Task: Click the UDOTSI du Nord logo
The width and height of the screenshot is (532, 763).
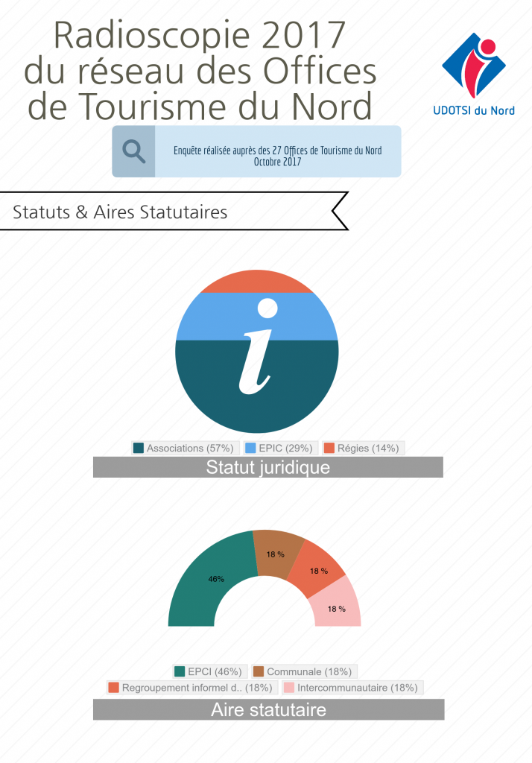Action: point(474,75)
